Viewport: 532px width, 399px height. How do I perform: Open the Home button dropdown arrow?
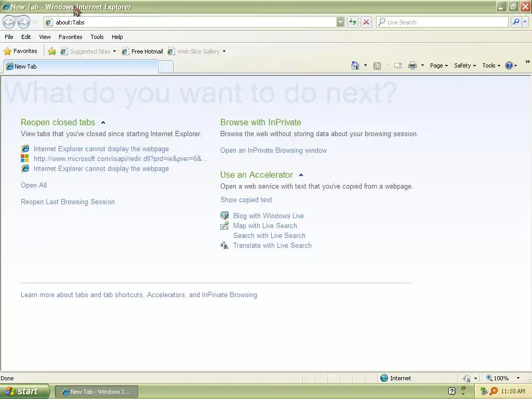tap(365, 65)
